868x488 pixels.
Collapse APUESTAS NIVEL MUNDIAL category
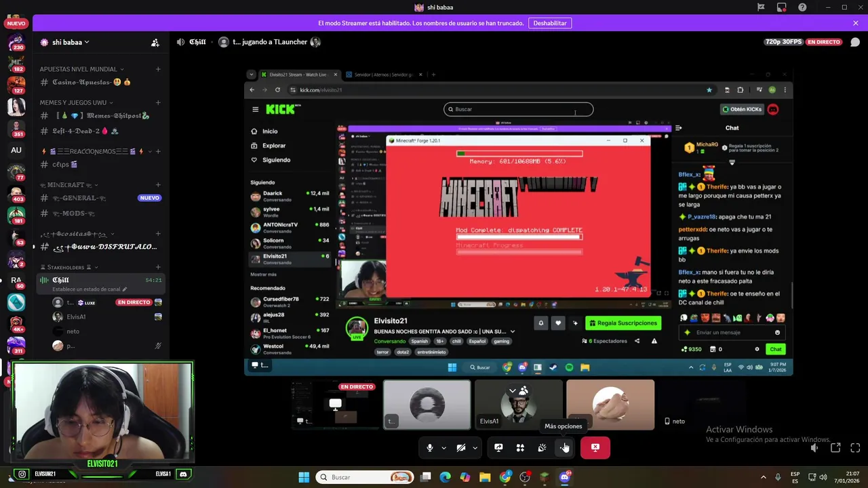(81, 69)
